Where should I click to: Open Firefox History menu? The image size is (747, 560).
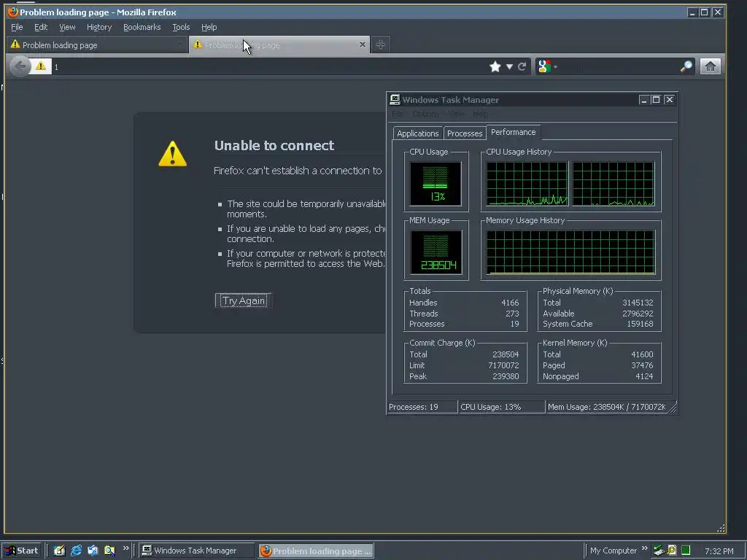pos(99,27)
